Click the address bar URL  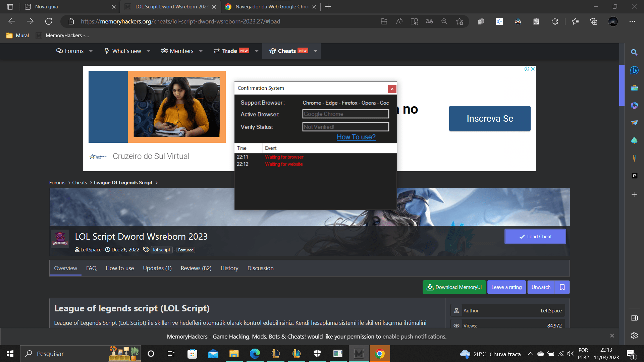(180, 21)
